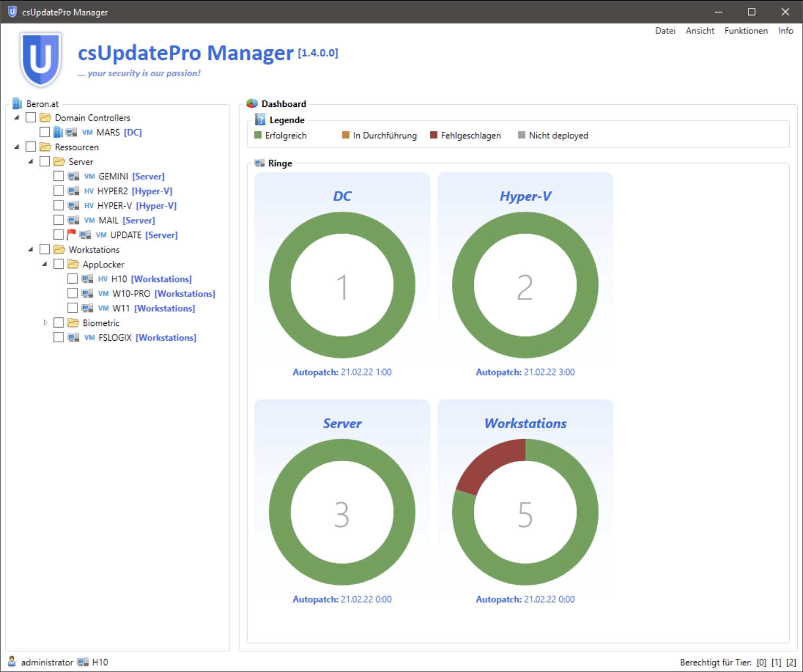Click the Dashboard pie chart icon
This screenshot has width=803, height=672.
click(252, 104)
